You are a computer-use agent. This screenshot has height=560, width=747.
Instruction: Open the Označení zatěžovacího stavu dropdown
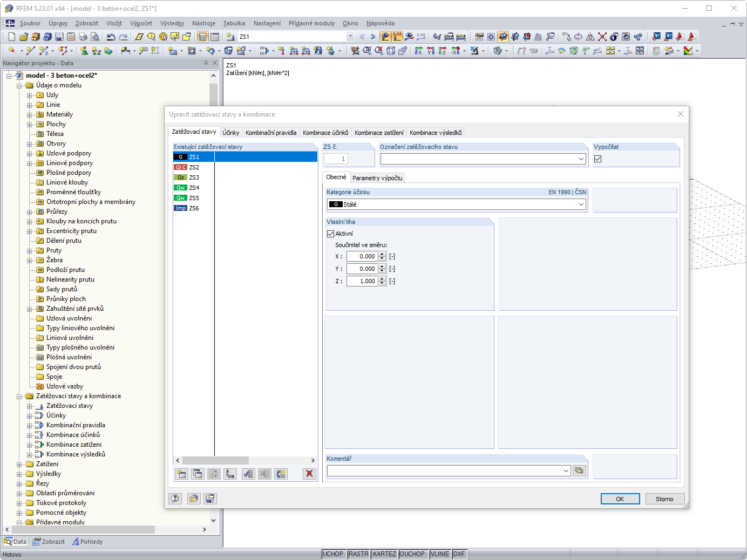coord(581,159)
